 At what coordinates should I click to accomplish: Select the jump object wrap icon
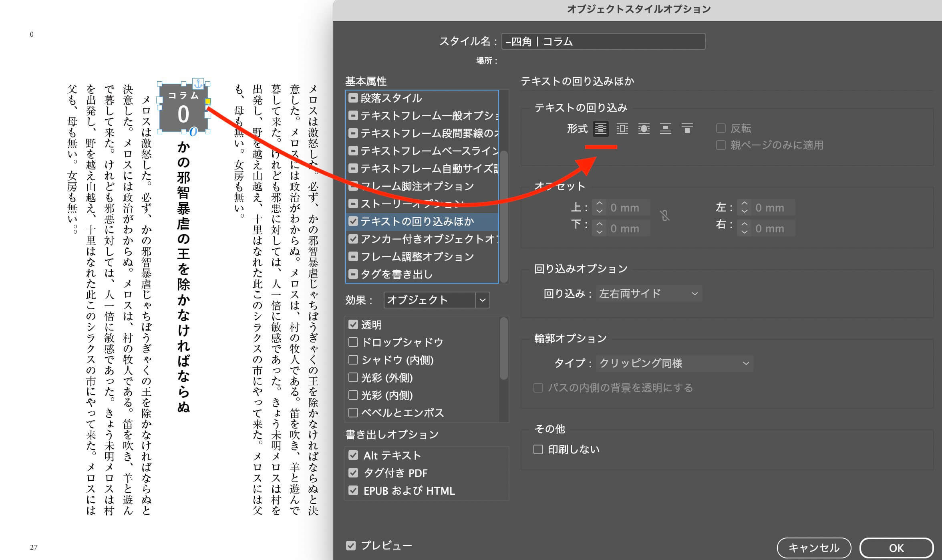pyautogui.click(x=665, y=129)
